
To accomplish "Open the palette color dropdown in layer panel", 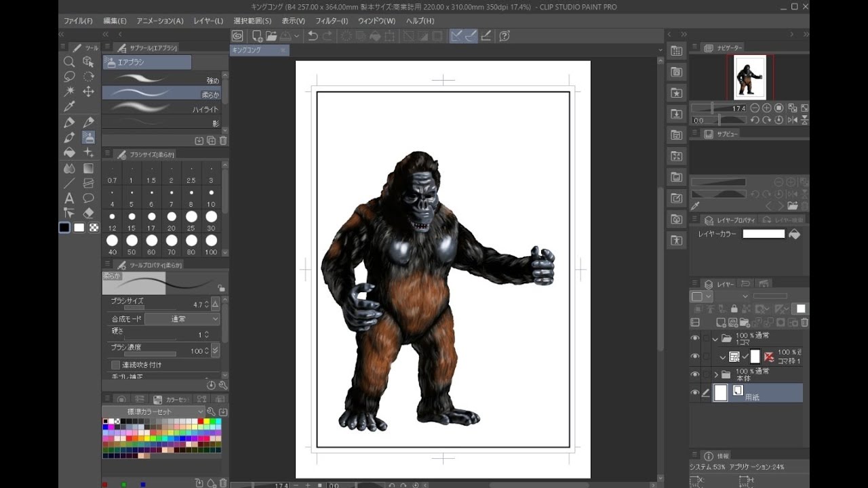I will [702, 296].
